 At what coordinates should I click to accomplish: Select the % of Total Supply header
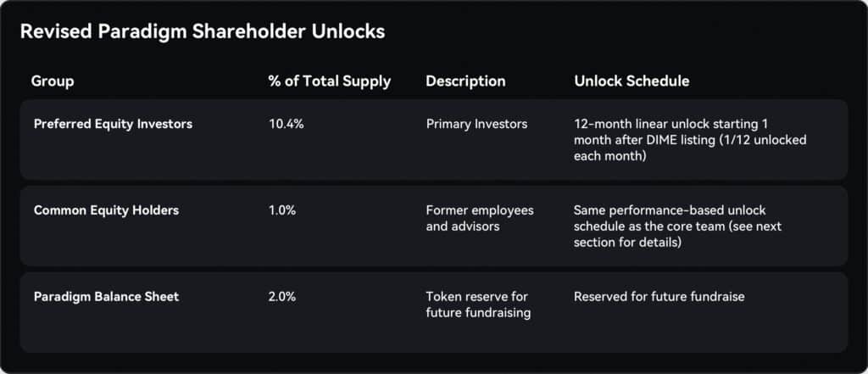tap(330, 81)
